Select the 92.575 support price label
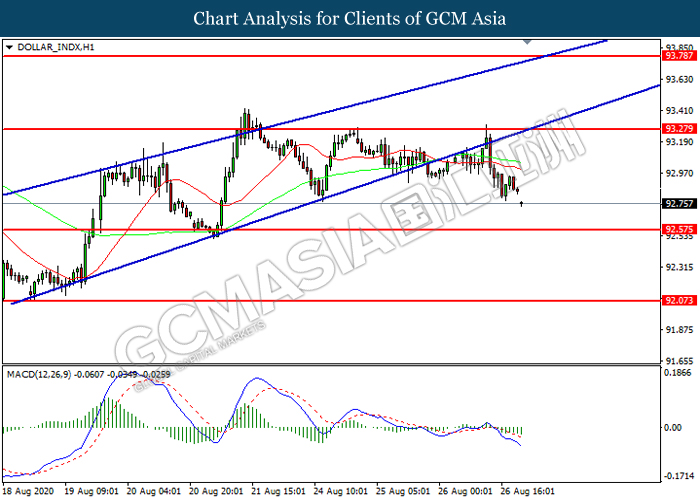Image resolution: width=700 pixels, height=500 pixels. 679,229
